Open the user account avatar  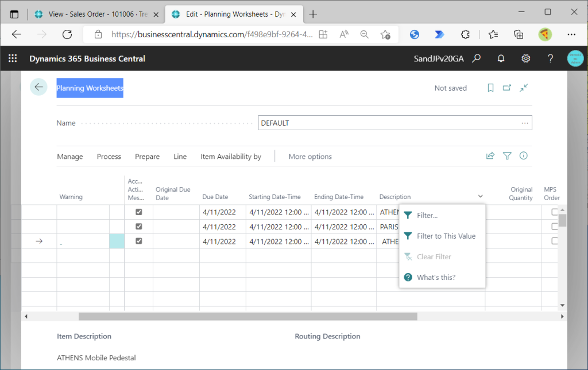tap(575, 59)
